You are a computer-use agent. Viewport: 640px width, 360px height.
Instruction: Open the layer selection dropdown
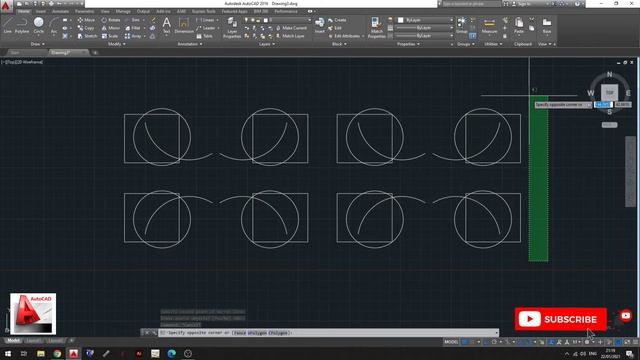pyautogui.click(x=278, y=20)
